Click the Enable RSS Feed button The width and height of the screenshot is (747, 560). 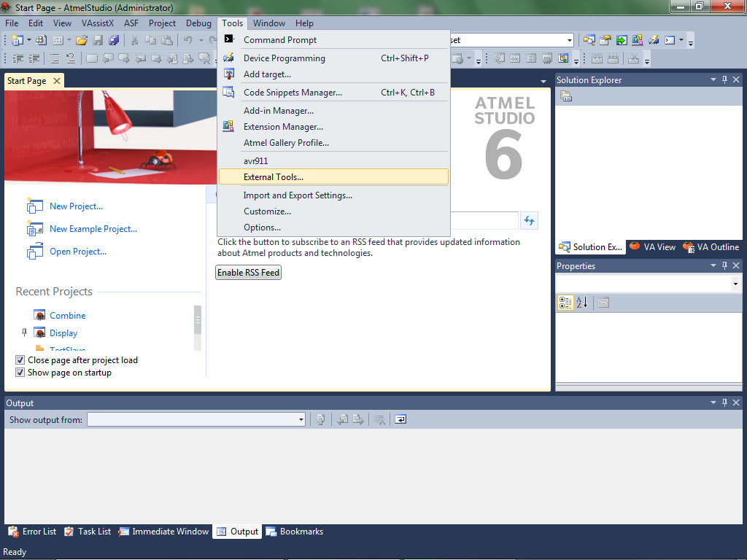point(248,273)
